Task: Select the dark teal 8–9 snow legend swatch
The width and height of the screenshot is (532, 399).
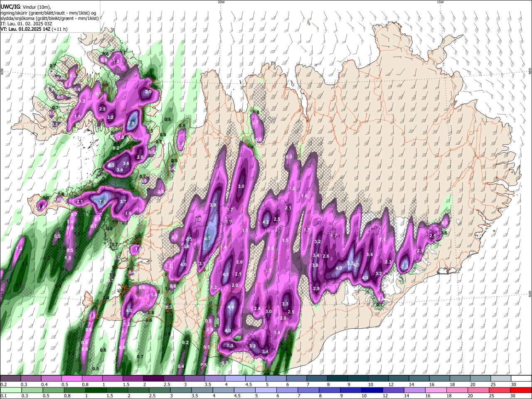Action: click(x=337, y=378)
